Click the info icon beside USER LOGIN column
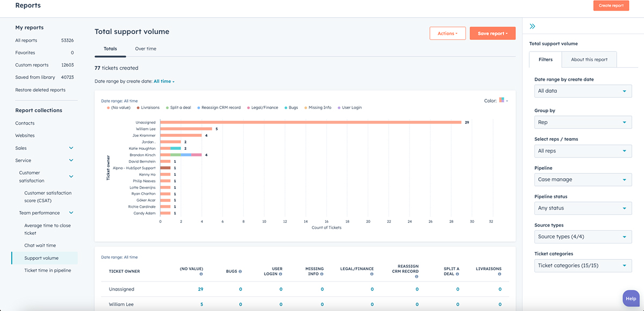This screenshot has width=644, height=311. (281, 274)
